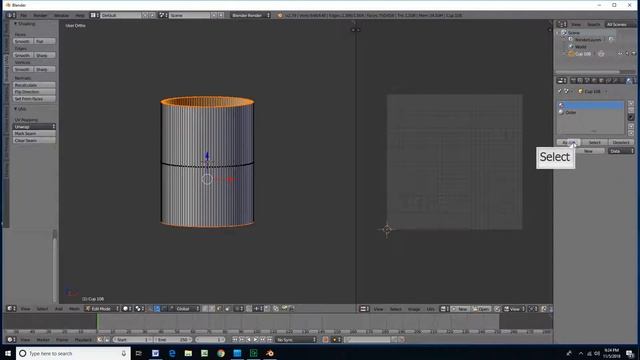Launch Blender from the Windows taskbar
This screenshot has height=360, width=640.
click(270, 353)
